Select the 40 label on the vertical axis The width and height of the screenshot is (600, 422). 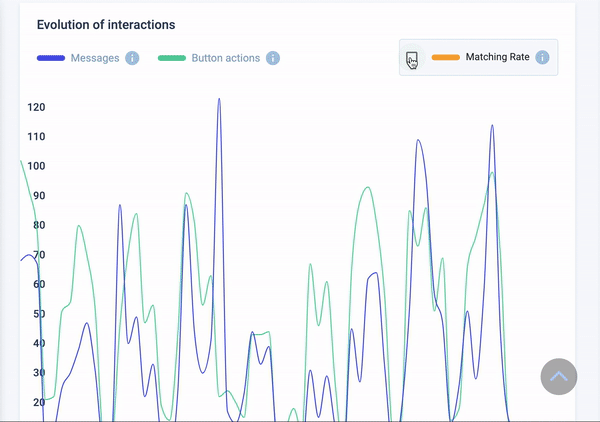[39, 343]
